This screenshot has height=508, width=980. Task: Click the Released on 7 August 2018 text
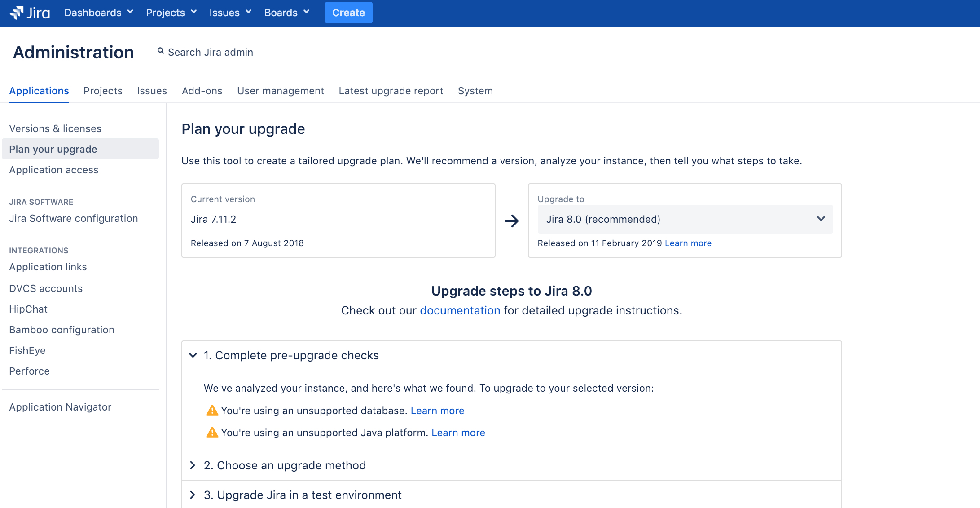point(247,243)
